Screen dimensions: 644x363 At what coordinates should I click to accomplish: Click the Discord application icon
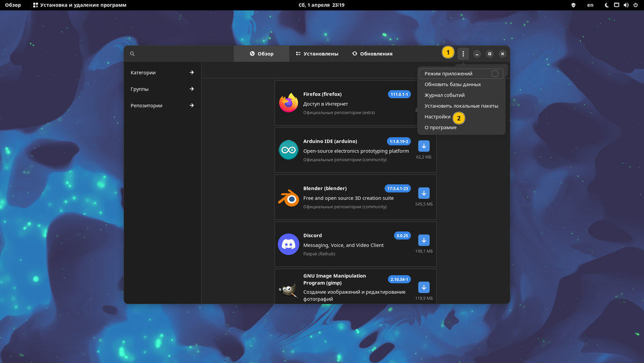tap(288, 244)
